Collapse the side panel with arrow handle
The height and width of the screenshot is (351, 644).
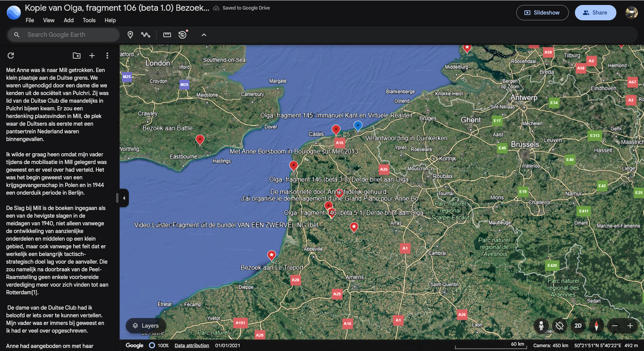[x=124, y=198]
